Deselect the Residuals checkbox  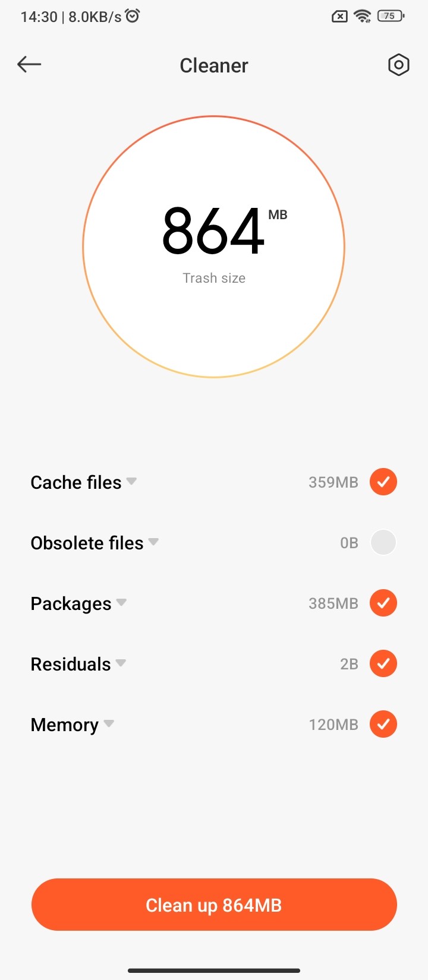click(383, 663)
